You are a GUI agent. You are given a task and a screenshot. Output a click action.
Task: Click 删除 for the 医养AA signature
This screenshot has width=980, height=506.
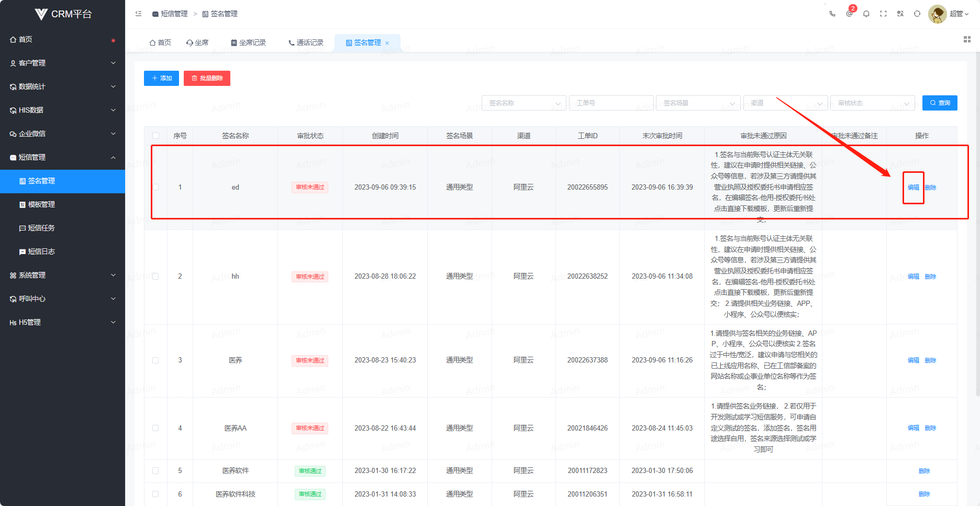click(x=930, y=428)
